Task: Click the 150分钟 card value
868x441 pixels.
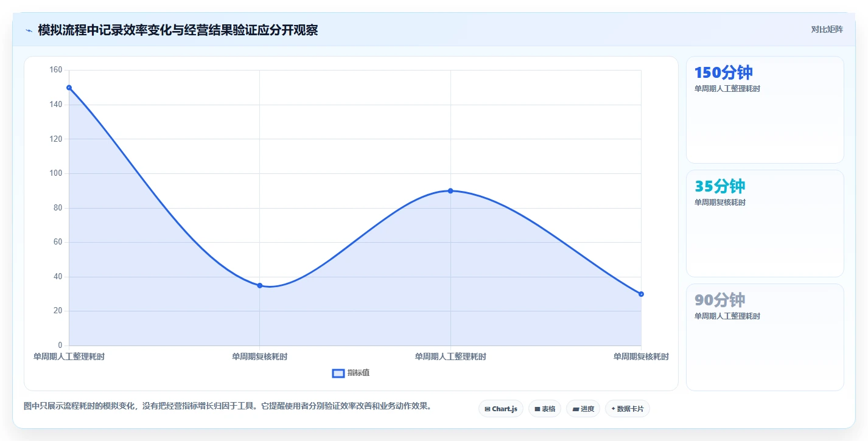Action: (x=724, y=72)
